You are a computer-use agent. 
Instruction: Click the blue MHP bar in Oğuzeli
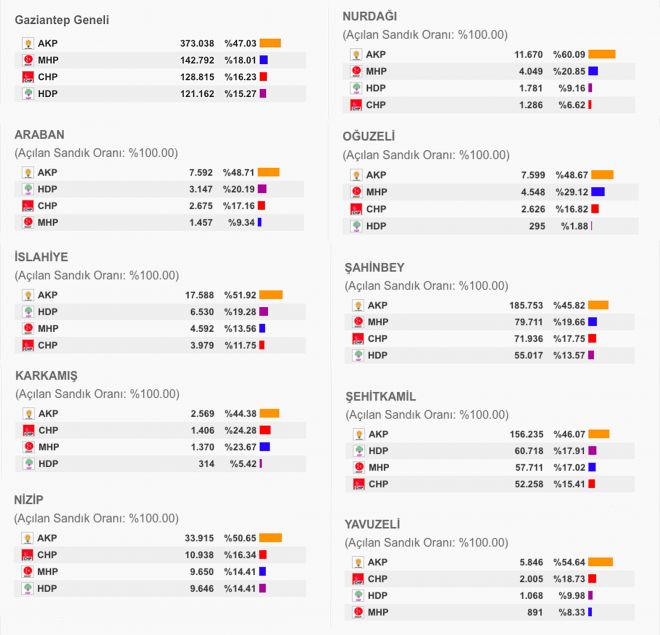click(x=598, y=192)
